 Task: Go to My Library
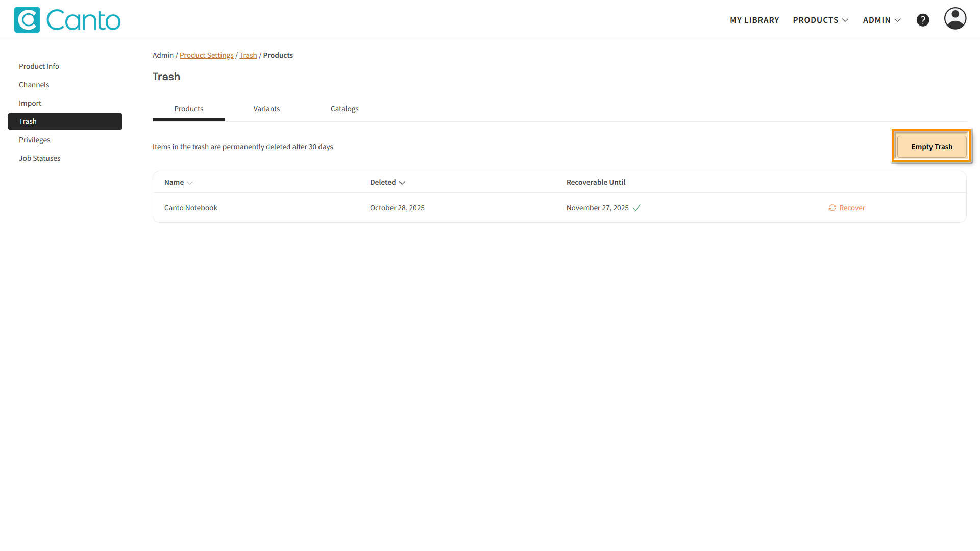pos(754,20)
